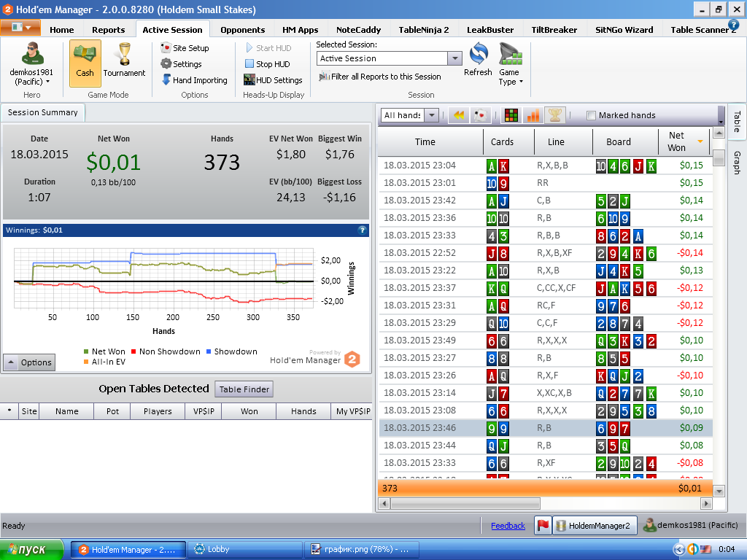The height and width of the screenshot is (560, 747).
Task: Click HoldemManager2 database button
Action: pyautogui.click(x=595, y=525)
